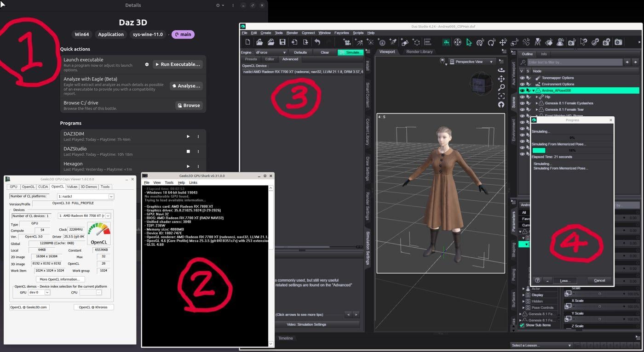The image size is (644, 352).
Task: Open the three-dot menu for DAZStudio
Action: click(x=198, y=151)
